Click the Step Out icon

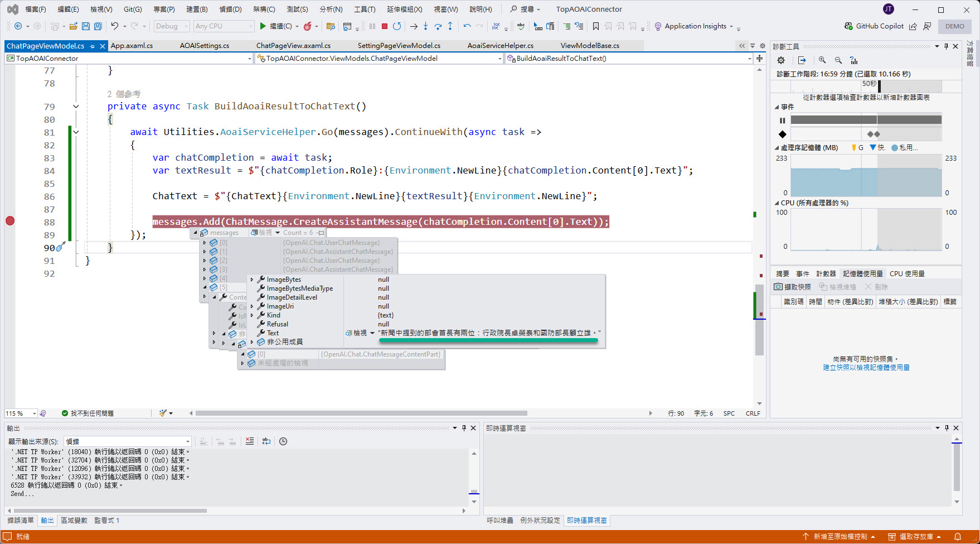click(450, 26)
